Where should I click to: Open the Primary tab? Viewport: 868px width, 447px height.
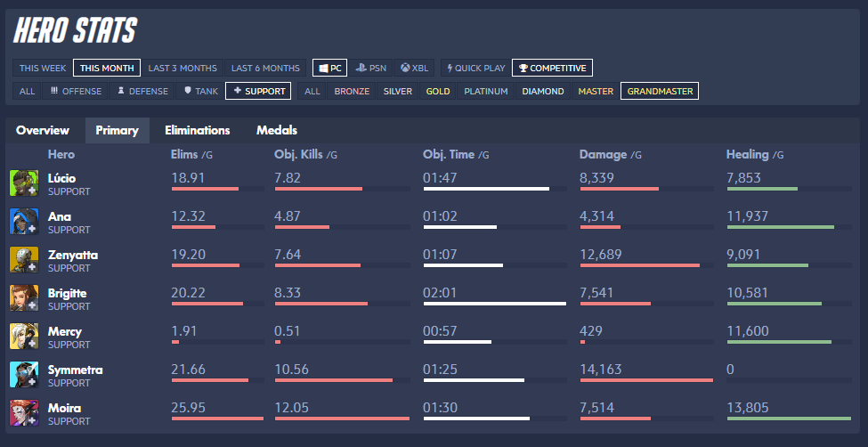pyautogui.click(x=117, y=130)
